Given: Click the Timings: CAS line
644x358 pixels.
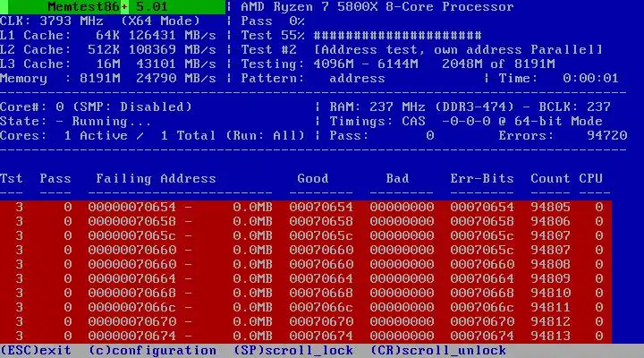Looking at the screenshot, I should click(x=466, y=121).
